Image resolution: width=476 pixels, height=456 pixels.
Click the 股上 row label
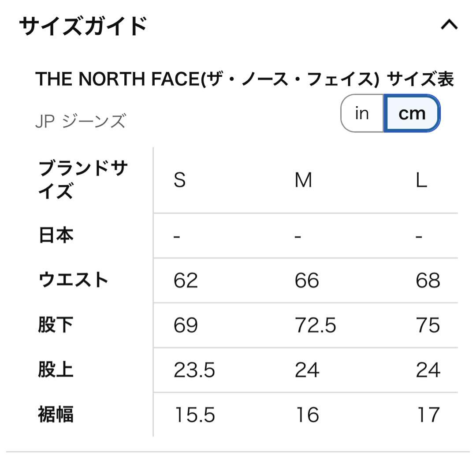56,370
